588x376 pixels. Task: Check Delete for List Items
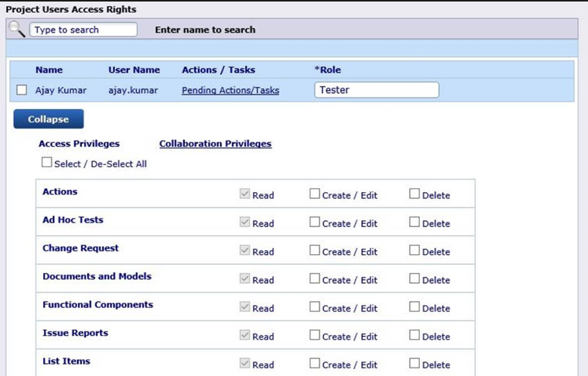point(415,363)
